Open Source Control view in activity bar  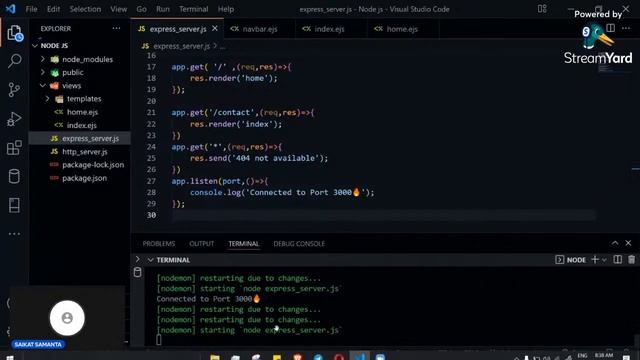(14, 90)
